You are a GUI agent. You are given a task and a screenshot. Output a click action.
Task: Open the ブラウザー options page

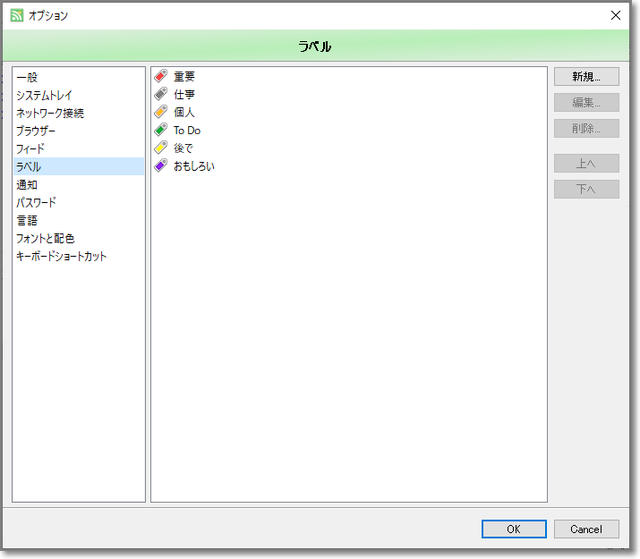coord(36,131)
